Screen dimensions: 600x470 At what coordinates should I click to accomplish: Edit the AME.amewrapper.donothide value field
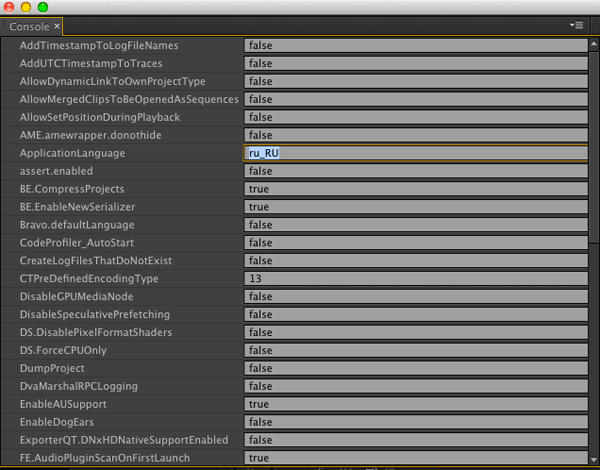coord(416,135)
